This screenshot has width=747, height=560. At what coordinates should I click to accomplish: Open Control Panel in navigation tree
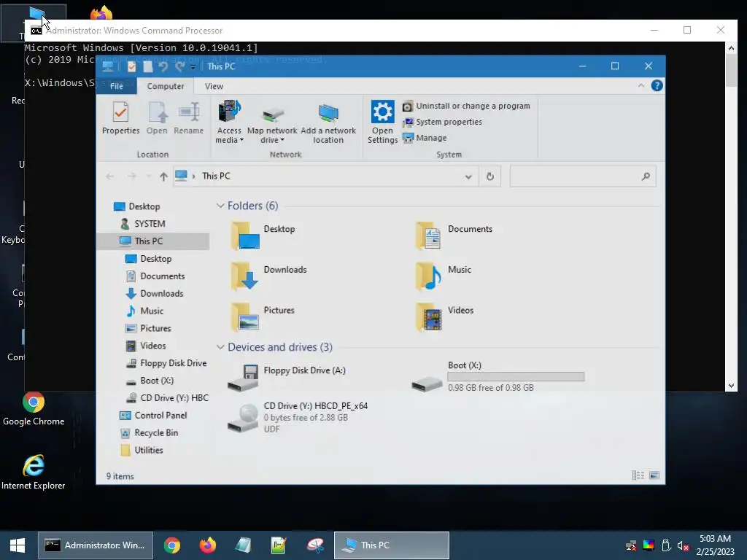coord(153,415)
